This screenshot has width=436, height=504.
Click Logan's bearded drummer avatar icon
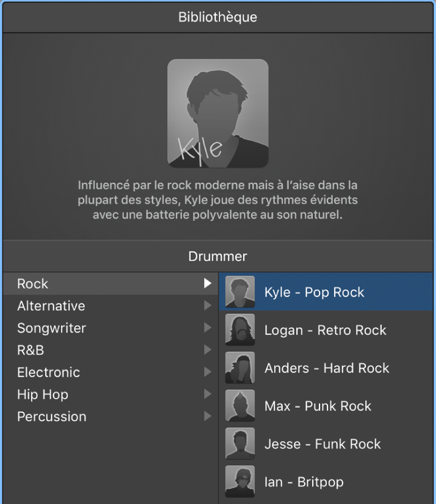240,330
